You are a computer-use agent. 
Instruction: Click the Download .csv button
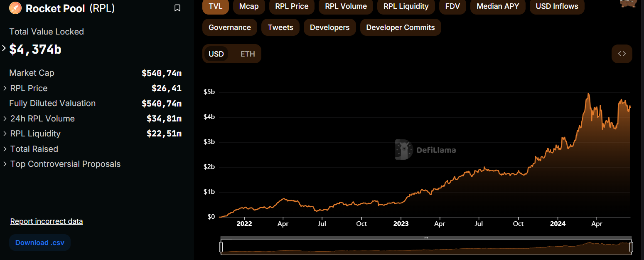pos(40,243)
